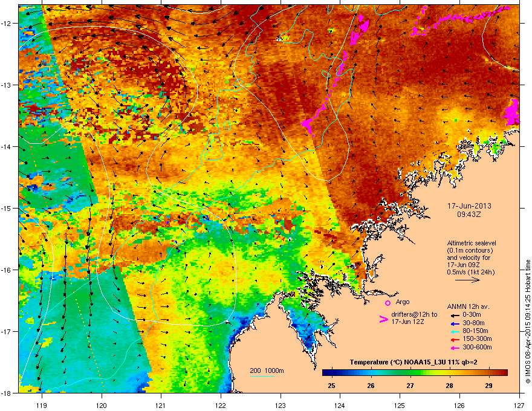Click latitude axis label -14
Image resolution: width=532 pixels, height=411 pixels.
pos(7,147)
